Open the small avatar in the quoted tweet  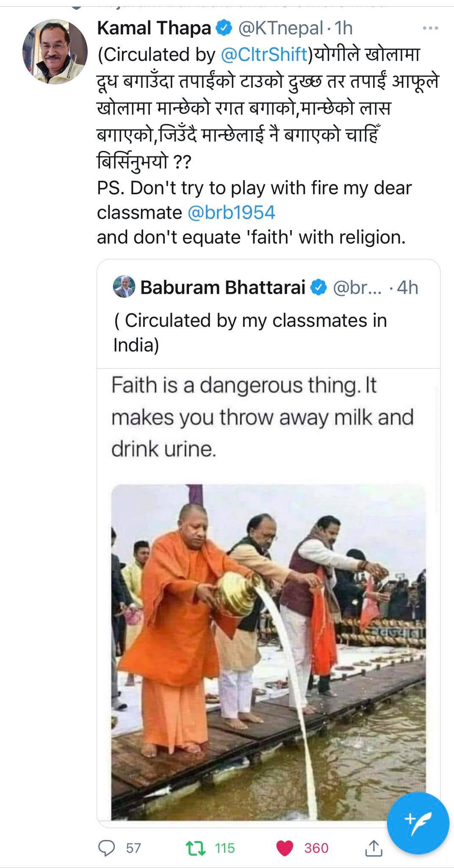(x=124, y=287)
